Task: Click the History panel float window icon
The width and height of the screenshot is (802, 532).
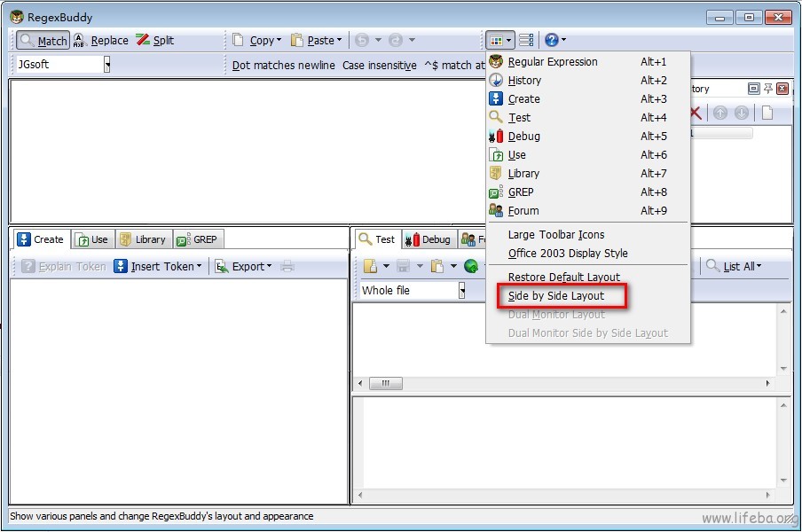Action: pyautogui.click(x=753, y=89)
